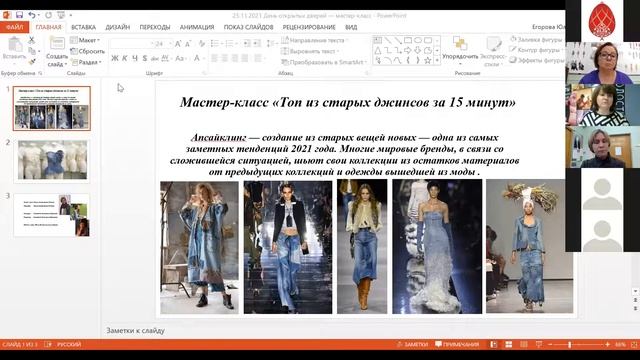Switch to the ВИД ribbon tab
Viewport: 640px width, 360px height.
tap(351, 27)
